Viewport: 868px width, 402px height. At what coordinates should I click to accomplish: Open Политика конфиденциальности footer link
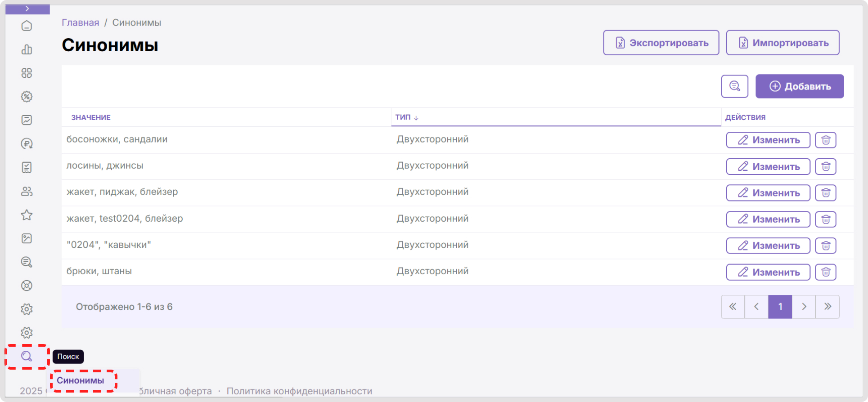point(300,391)
